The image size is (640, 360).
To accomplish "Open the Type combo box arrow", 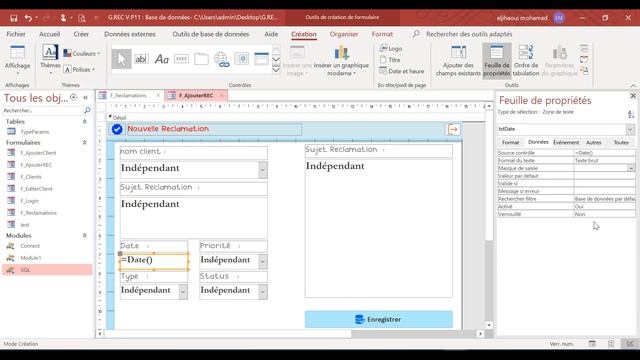I will [183, 292].
